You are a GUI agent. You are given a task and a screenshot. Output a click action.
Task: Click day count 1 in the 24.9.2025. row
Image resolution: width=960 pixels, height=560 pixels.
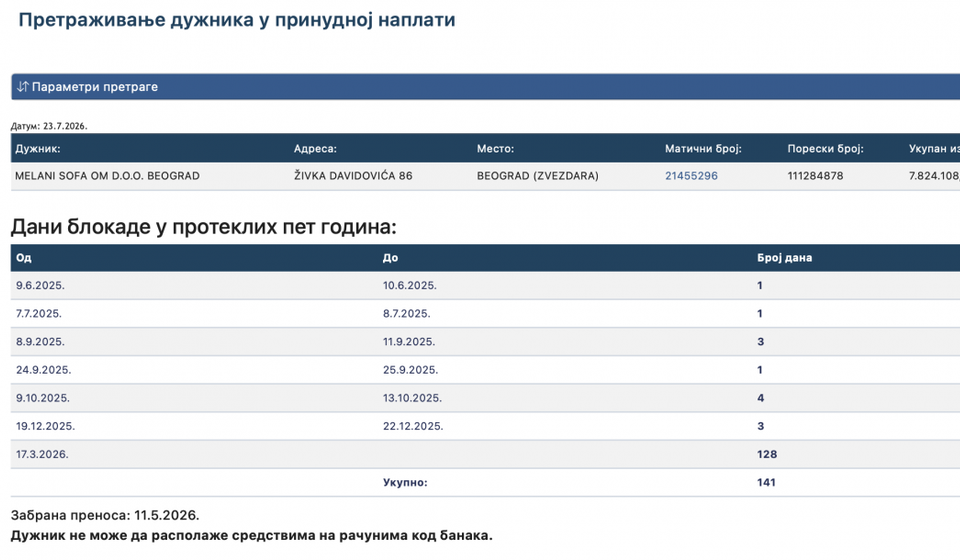[x=760, y=370]
